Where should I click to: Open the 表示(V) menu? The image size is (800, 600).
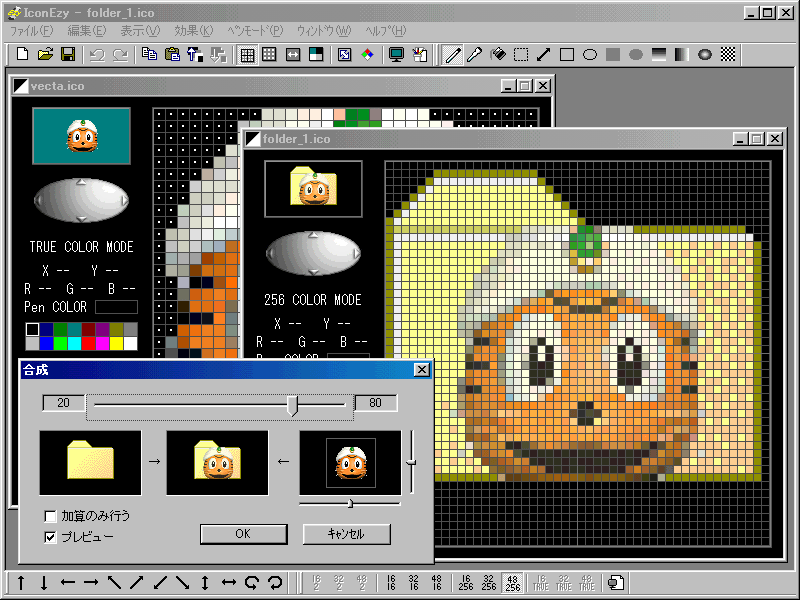[x=140, y=31]
